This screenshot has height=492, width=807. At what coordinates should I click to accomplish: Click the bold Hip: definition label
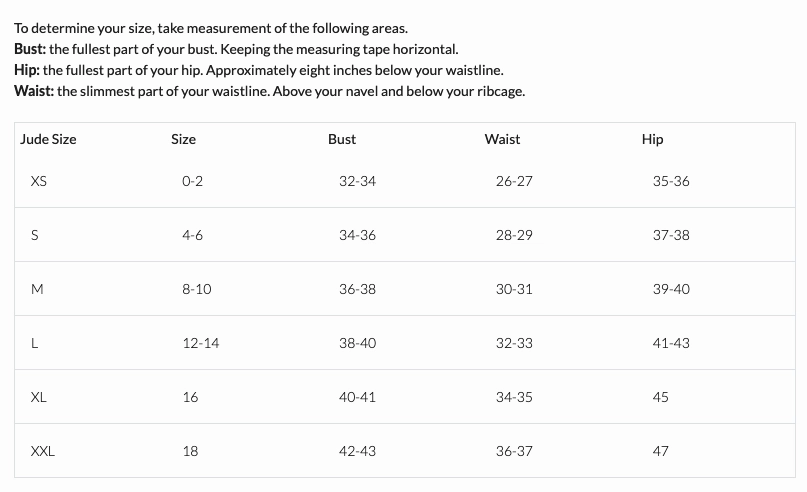(x=27, y=71)
